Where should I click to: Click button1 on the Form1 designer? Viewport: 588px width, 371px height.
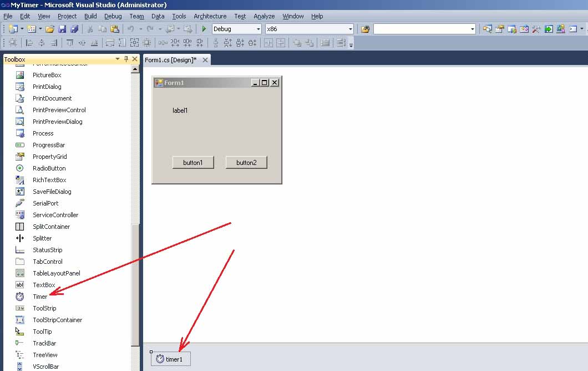coord(192,162)
